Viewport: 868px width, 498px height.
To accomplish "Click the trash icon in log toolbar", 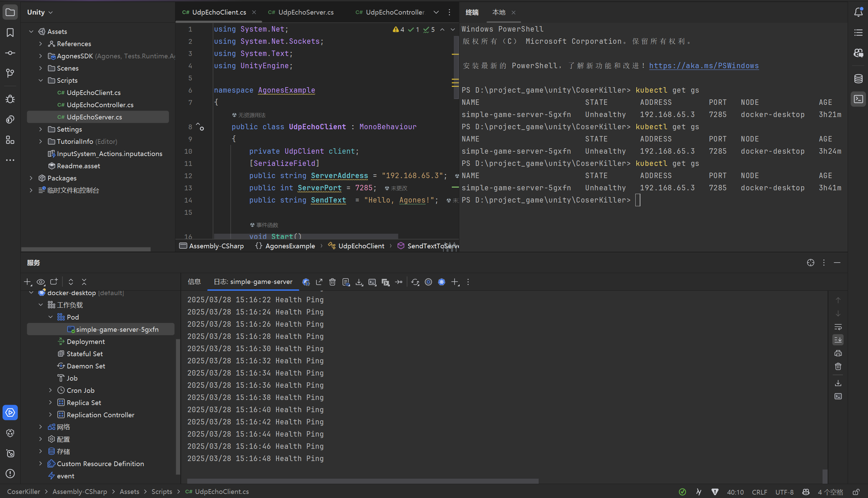I will (x=332, y=282).
